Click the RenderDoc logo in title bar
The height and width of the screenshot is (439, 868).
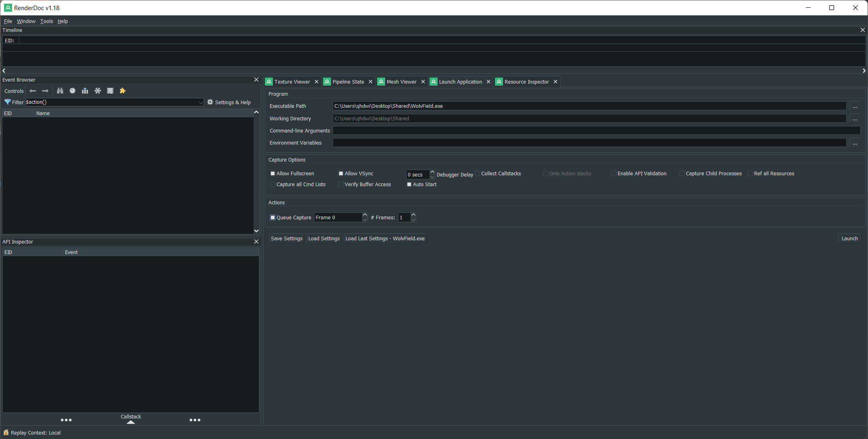coord(8,8)
